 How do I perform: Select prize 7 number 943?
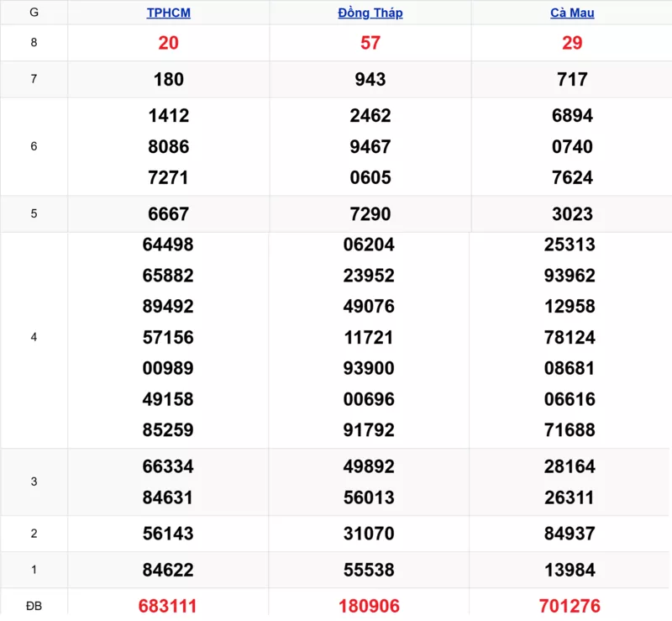(x=370, y=80)
